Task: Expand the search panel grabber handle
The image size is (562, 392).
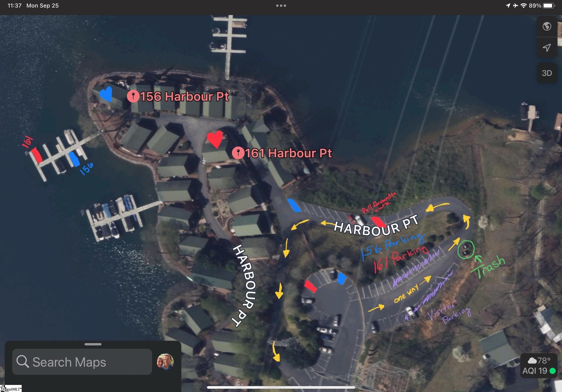Action: 93,344
